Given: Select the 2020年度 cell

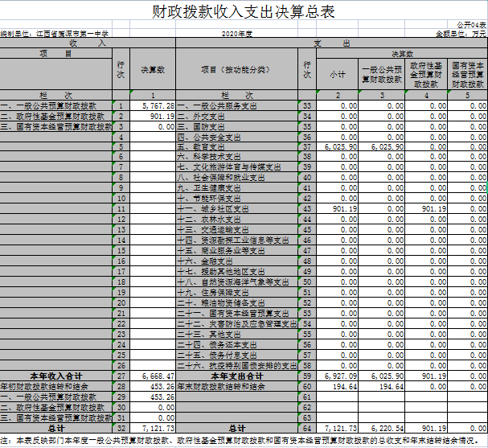Looking at the screenshot, I should (x=236, y=34).
